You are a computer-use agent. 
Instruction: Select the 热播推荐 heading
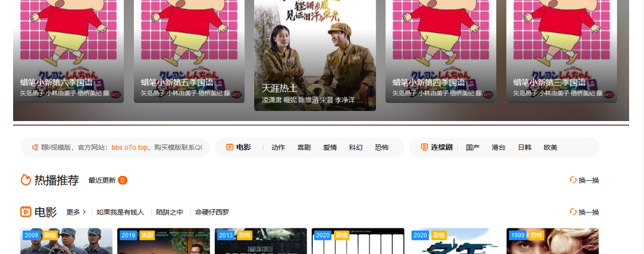point(57,180)
